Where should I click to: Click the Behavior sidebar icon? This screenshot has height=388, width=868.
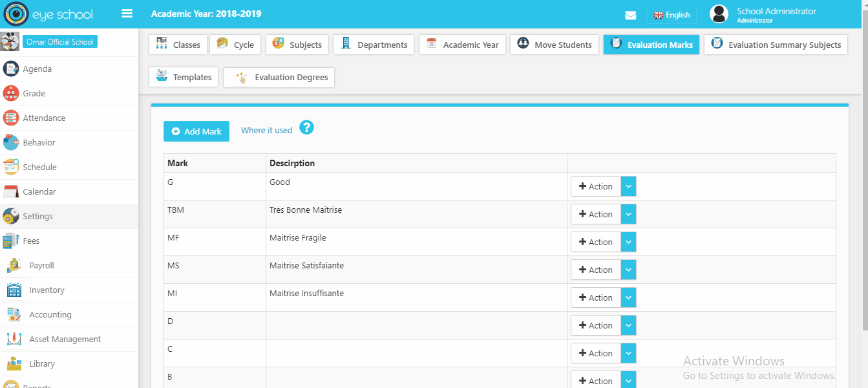(x=11, y=143)
